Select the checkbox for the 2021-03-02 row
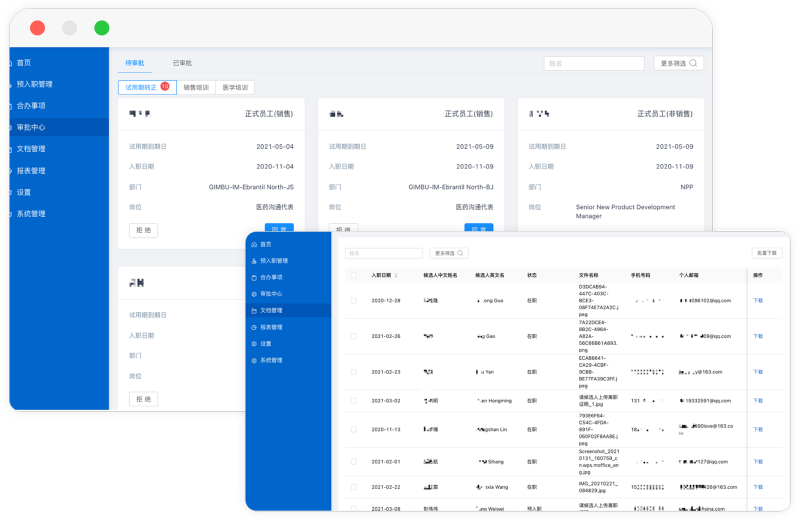This screenshot has width=800, height=520. click(353, 401)
